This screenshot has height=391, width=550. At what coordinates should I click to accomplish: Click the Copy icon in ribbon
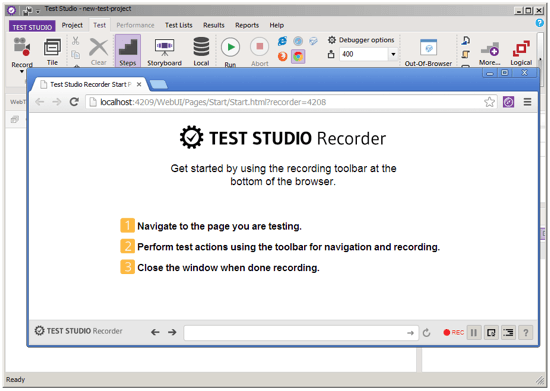(x=75, y=54)
